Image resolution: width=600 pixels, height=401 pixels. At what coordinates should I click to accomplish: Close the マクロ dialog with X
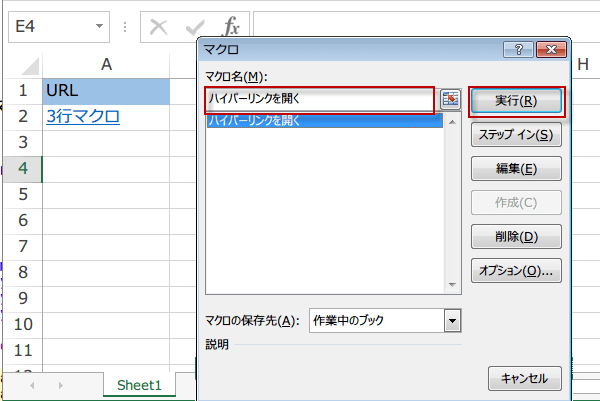click(551, 49)
